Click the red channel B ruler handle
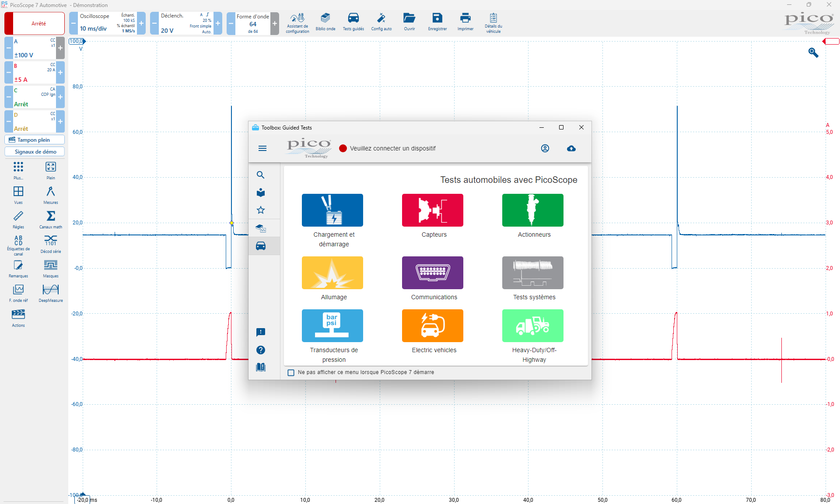The width and height of the screenshot is (840, 504). pos(831,42)
